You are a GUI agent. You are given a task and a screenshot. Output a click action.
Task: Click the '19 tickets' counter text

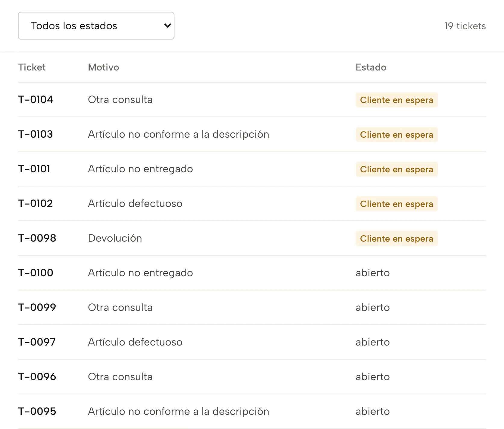pyautogui.click(x=465, y=26)
